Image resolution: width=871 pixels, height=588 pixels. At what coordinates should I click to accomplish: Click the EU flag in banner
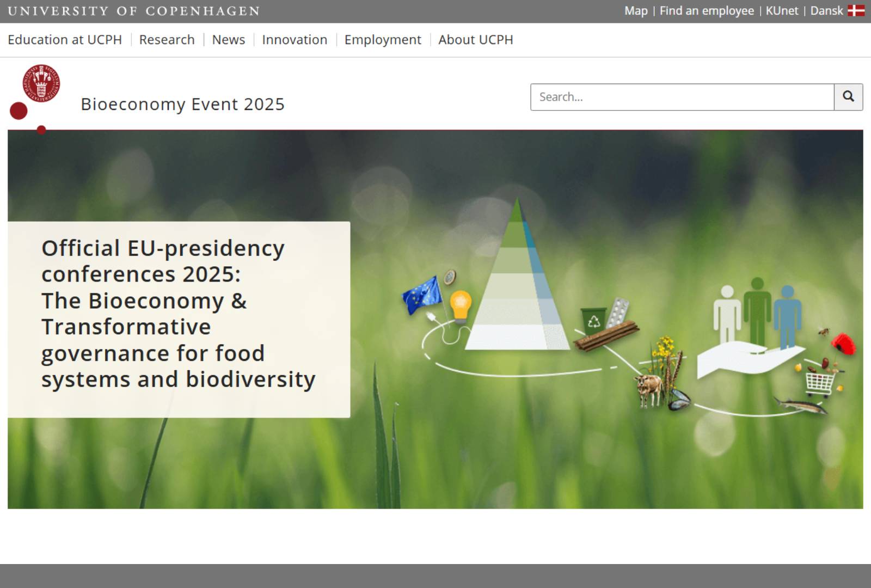422,296
